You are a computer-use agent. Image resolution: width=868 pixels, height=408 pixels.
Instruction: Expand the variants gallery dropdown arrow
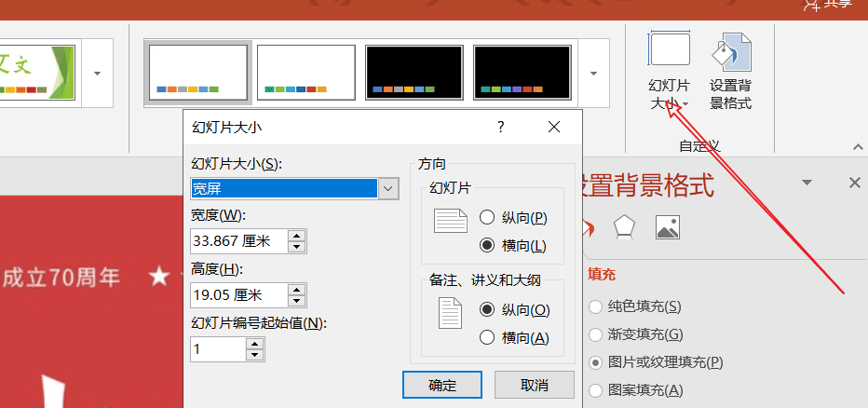point(592,73)
